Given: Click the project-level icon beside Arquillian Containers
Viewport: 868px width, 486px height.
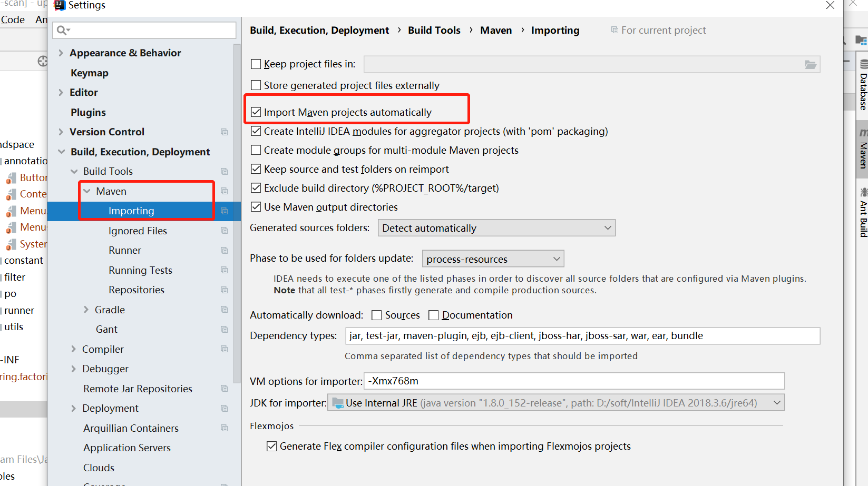Looking at the screenshot, I should [224, 428].
